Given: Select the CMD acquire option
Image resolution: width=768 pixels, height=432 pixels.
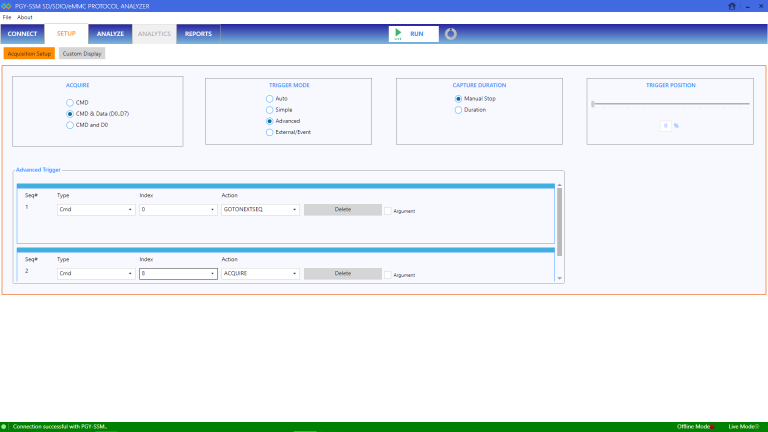Looking at the screenshot, I should 70,103.
